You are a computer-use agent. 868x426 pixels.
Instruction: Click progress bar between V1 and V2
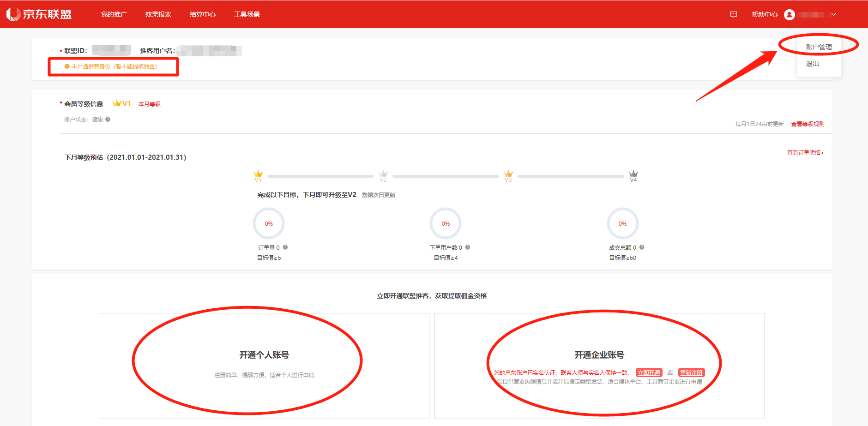coord(320,176)
